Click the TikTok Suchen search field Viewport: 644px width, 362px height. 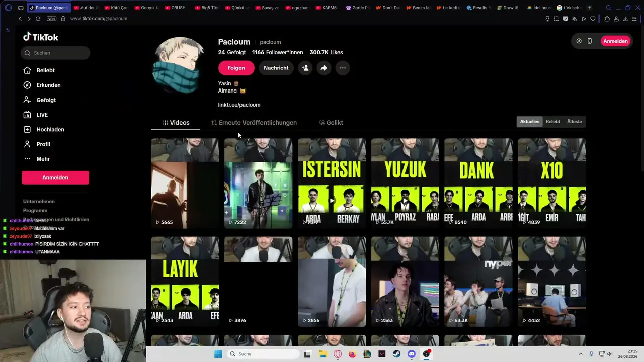point(55,53)
